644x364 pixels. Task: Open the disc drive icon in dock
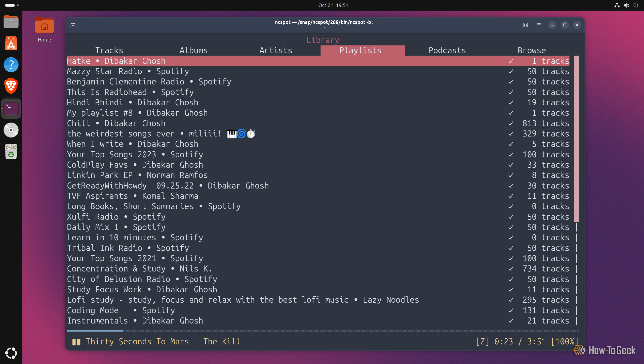tap(11, 130)
